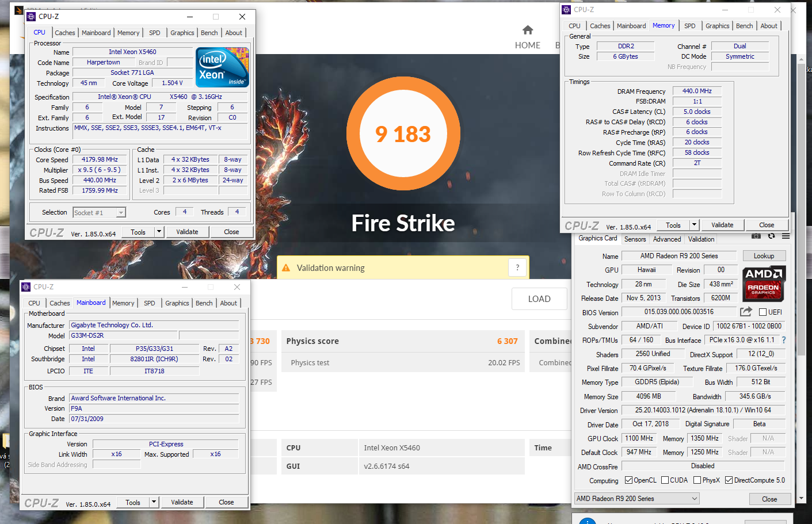
Task: Switch to Sensors tab in GPU-Z
Action: pyautogui.click(x=635, y=239)
